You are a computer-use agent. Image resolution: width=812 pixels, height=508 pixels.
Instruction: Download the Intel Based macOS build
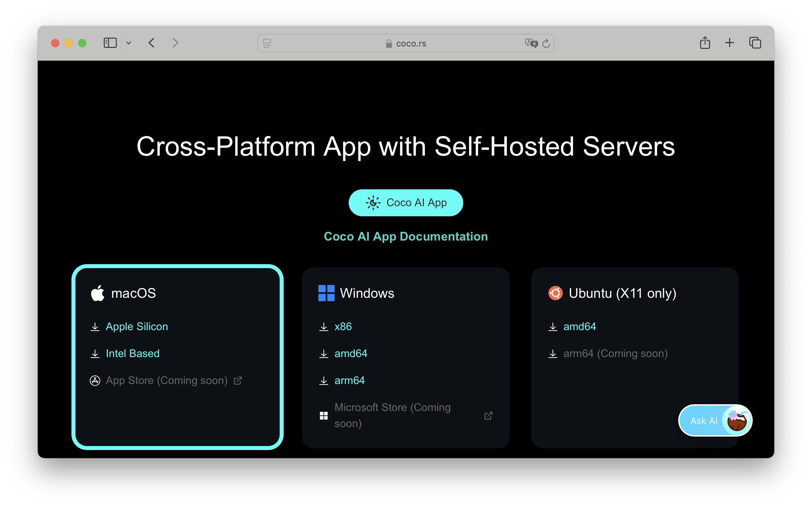pyautogui.click(x=132, y=353)
